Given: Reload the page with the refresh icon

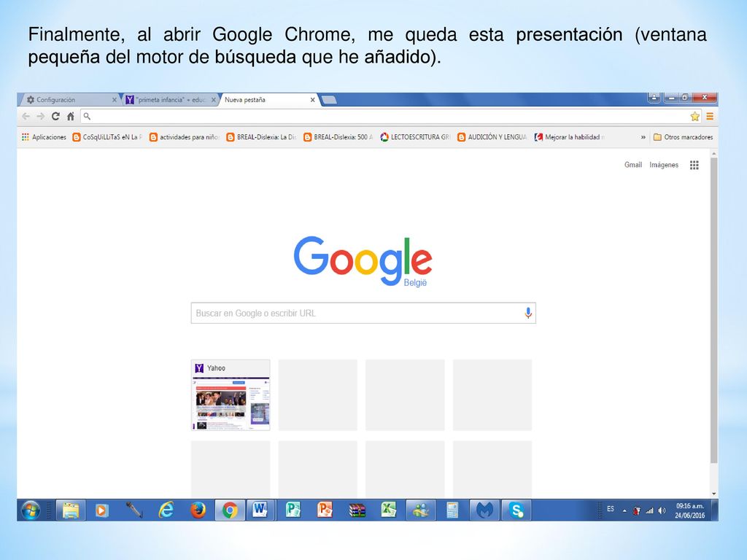Looking at the screenshot, I should tap(55, 116).
